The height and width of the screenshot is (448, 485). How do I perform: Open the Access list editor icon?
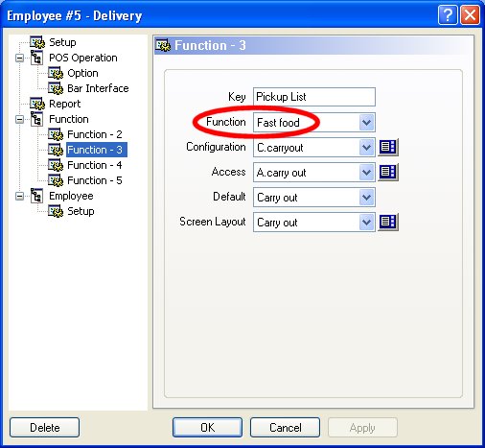pos(388,173)
